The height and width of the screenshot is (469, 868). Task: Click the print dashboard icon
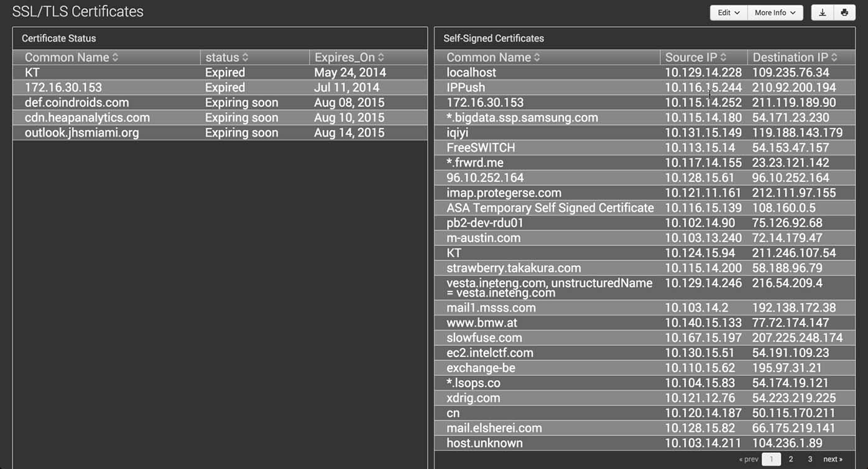(x=844, y=12)
